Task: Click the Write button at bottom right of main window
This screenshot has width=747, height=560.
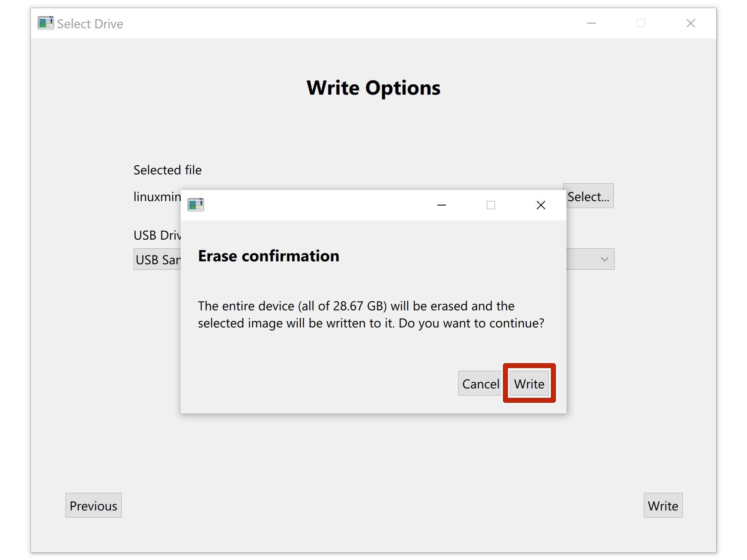Action: point(663,505)
